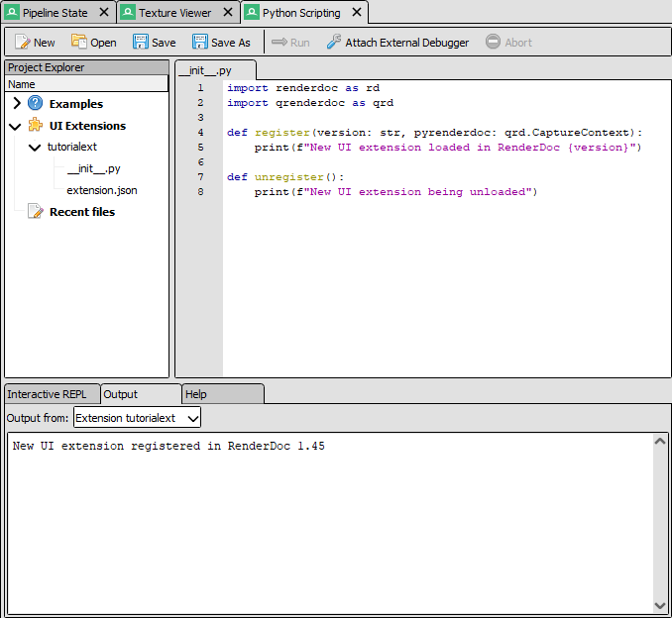Select the __init__.py editor tab
The image size is (672, 618).
point(215,70)
